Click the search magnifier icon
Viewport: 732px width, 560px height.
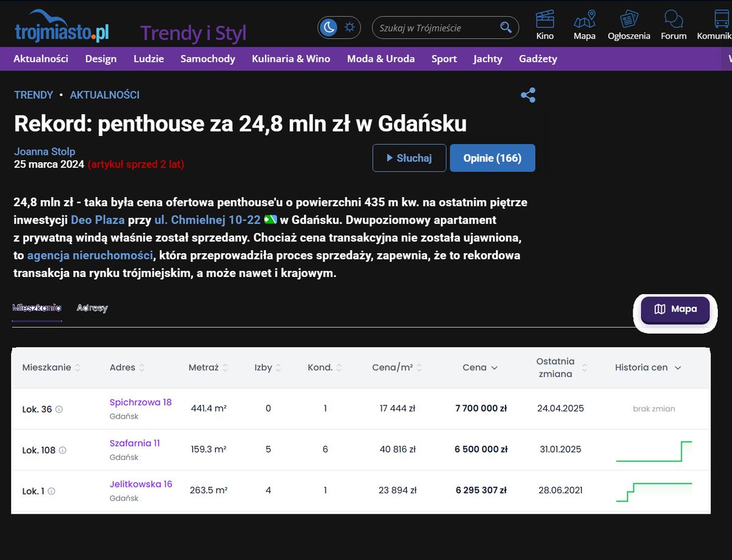pos(506,27)
